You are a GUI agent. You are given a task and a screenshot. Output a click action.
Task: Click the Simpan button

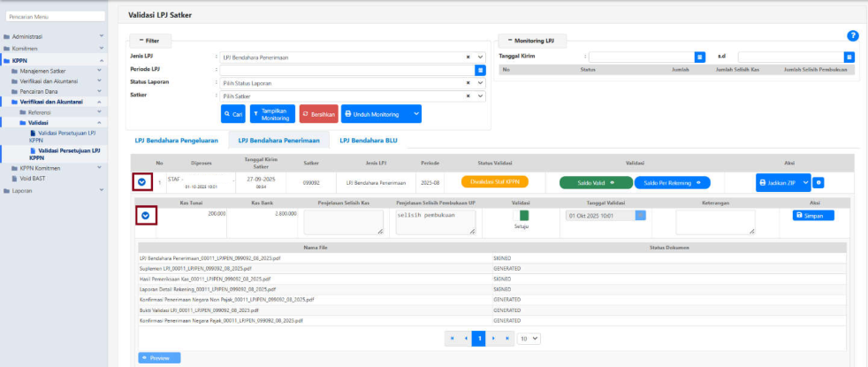tap(812, 215)
